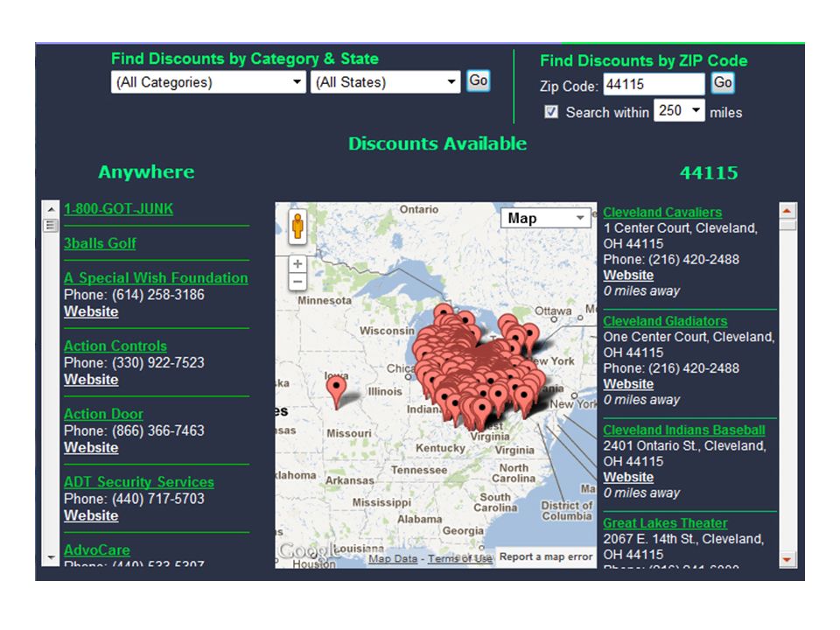Open the All Categories dropdown

click(208, 82)
